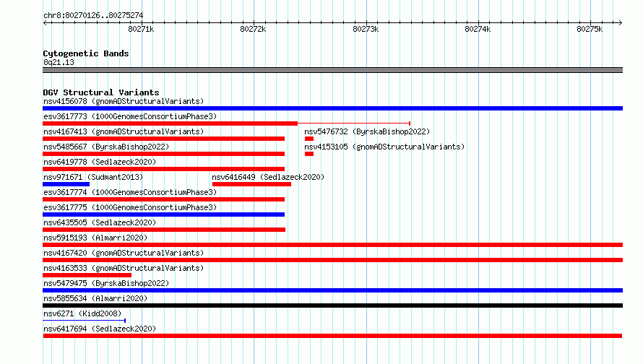
Task: Click thin red extension line of esv3617773
Action: (354, 123)
